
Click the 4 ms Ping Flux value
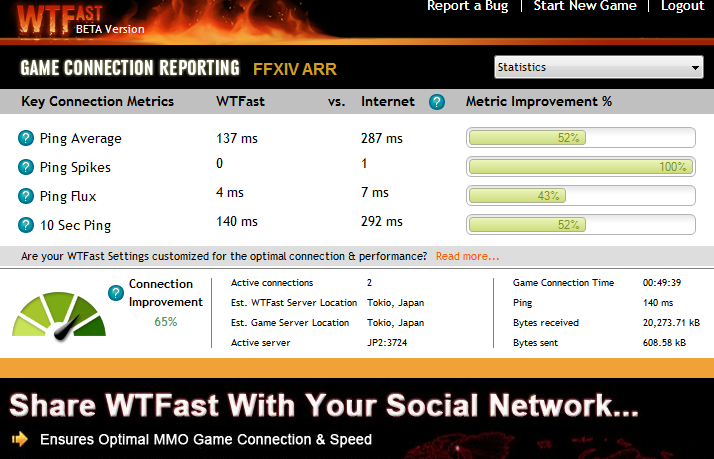coord(230,192)
